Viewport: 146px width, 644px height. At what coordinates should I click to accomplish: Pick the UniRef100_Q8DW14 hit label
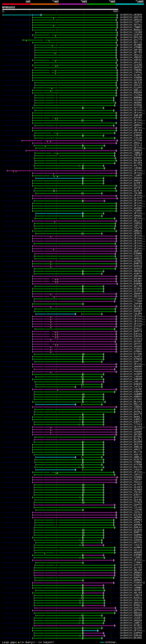(131, 572)
